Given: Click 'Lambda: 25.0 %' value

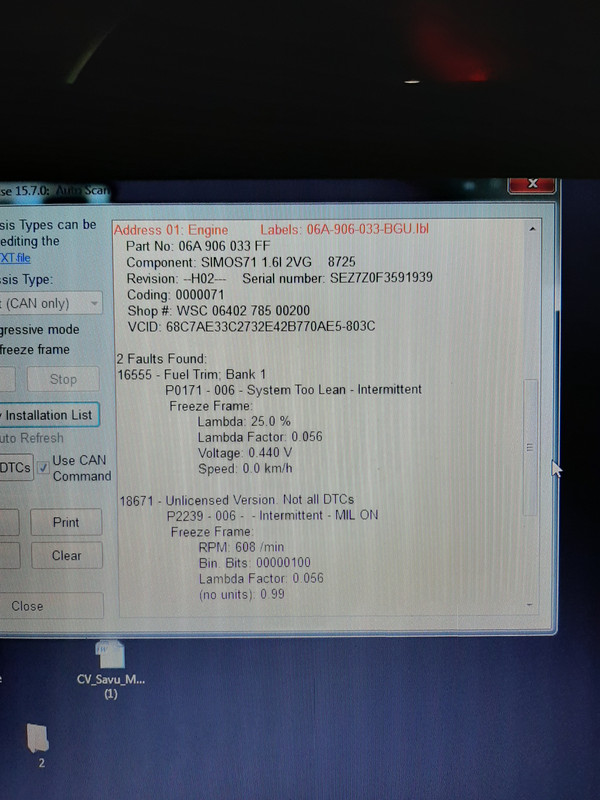Looking at the screenshot, I should [x=244, y=421].
